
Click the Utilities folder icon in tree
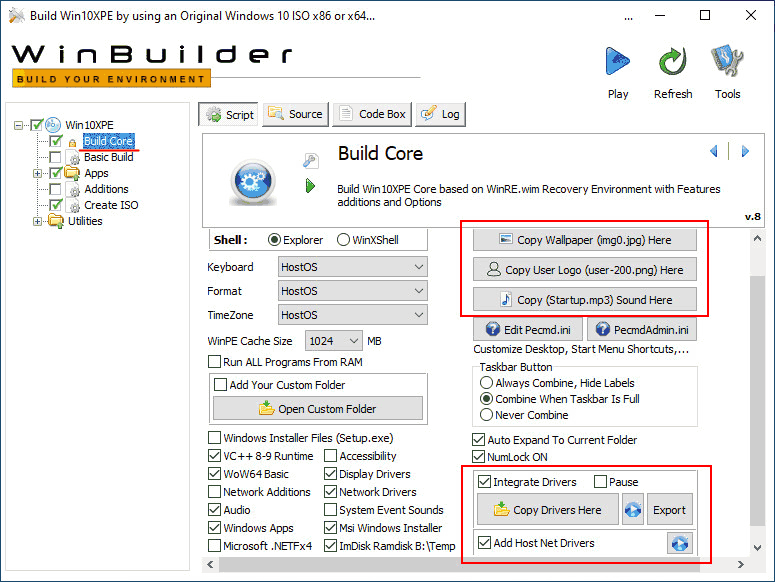tap(56, 221)
